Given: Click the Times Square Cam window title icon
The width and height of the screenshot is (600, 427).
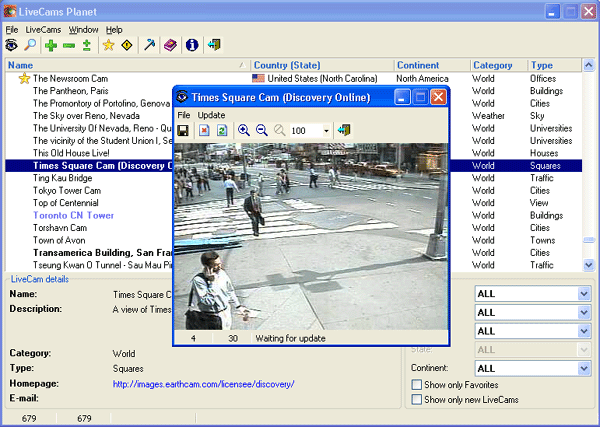Looking at the screenshot, I should pos(182,97).
